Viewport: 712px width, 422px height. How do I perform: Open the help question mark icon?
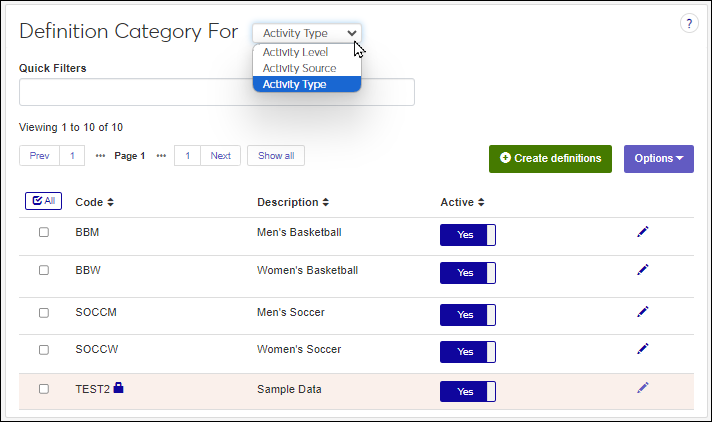pyautogui.click(x=689, y=24)
